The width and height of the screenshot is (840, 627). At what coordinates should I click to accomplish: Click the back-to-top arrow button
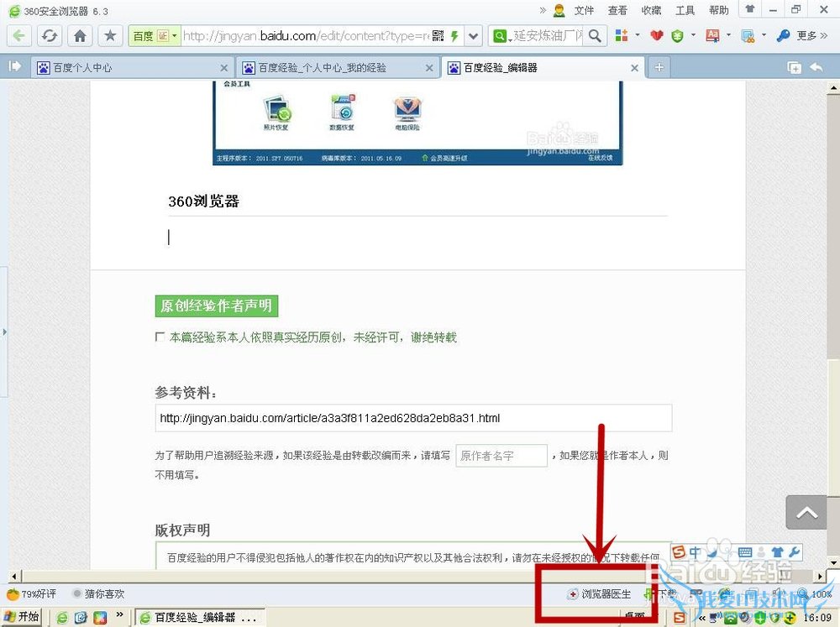[806, 513]
